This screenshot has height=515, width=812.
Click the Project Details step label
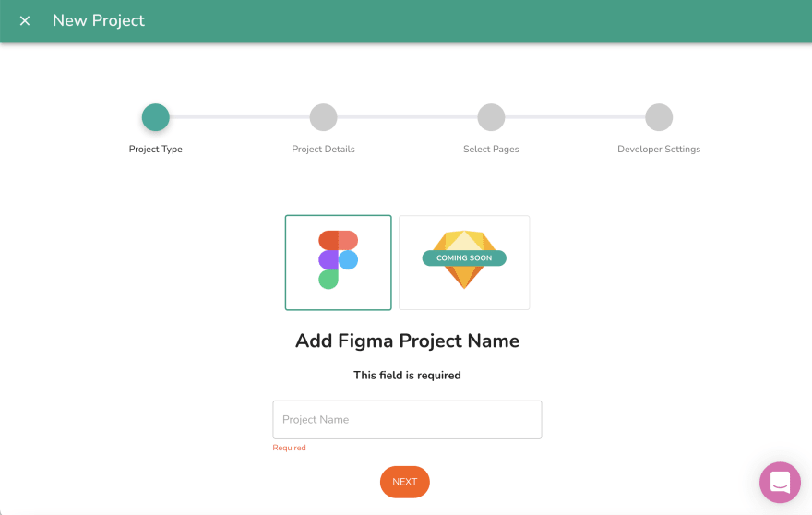point(323,150)
